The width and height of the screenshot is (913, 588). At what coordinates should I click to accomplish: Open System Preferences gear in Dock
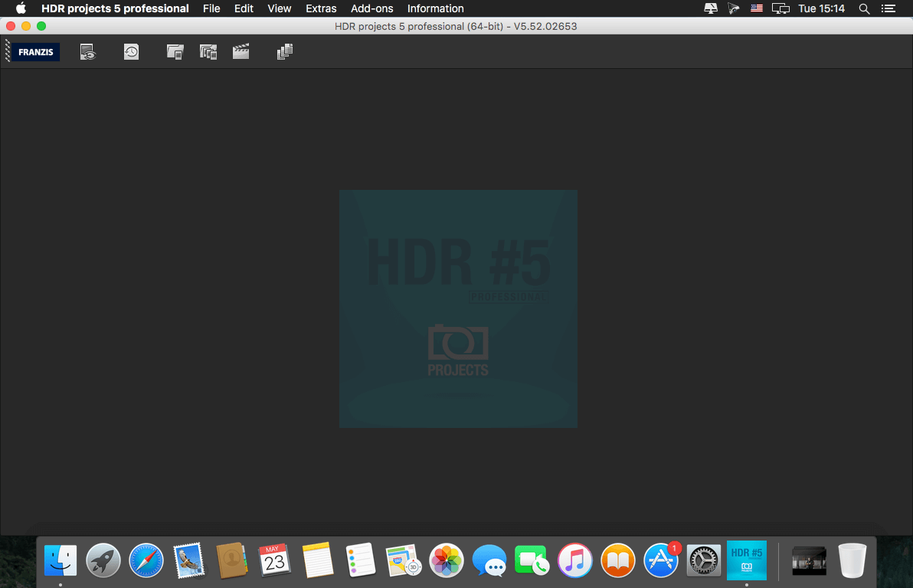(704, 560)
